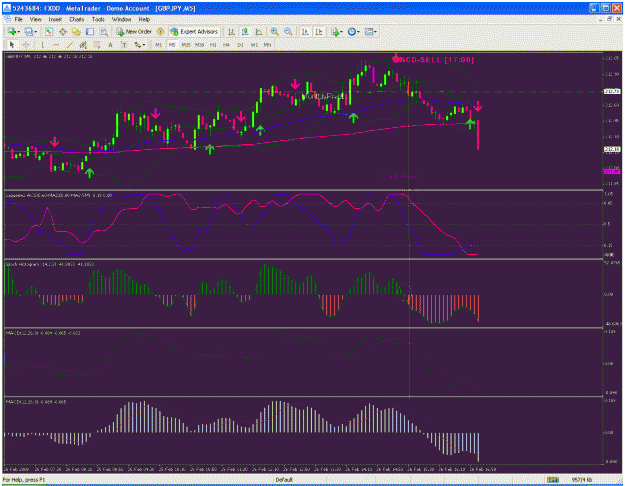The image size is (625, 486).
Task: Click the MetaTrader application icon in menu bar
Action: [x=7, y=19]
